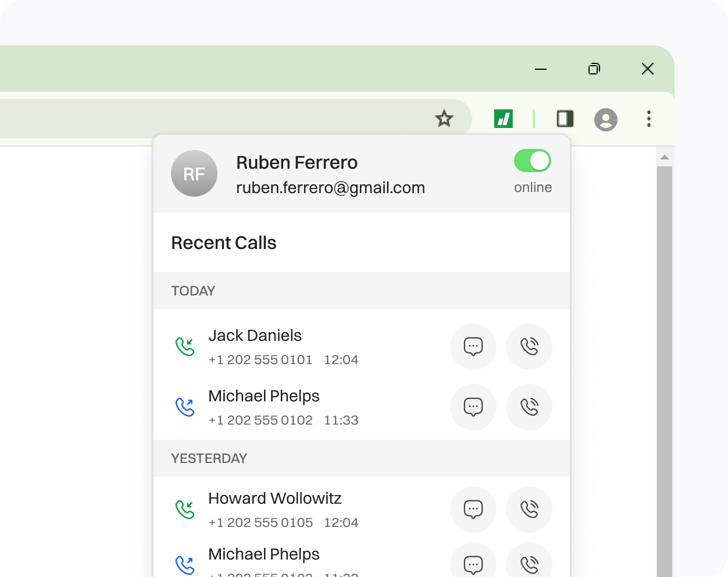Open chat with Jack Daniels
Viewport: 728px width, 577px height.
(x=473, y=347)
